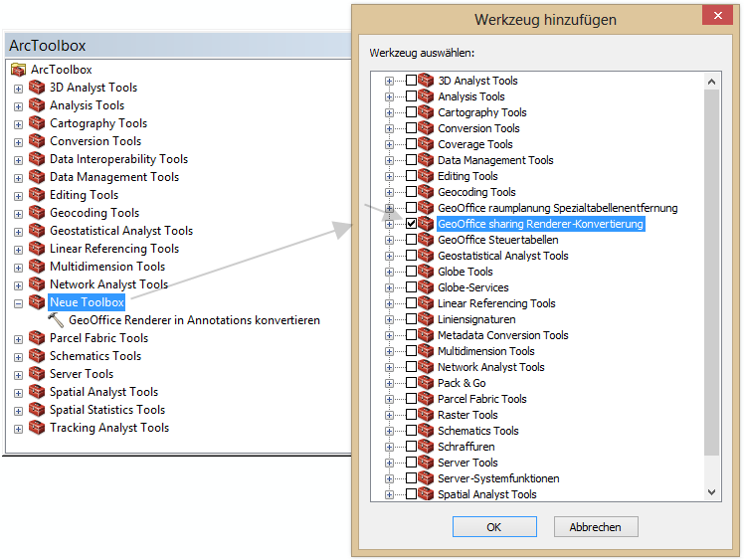The height and width of the screenshot is (560, 744).
Task: Click the GeoOffice Steuertabellen toolbox icon
Action: pos(426,240)
